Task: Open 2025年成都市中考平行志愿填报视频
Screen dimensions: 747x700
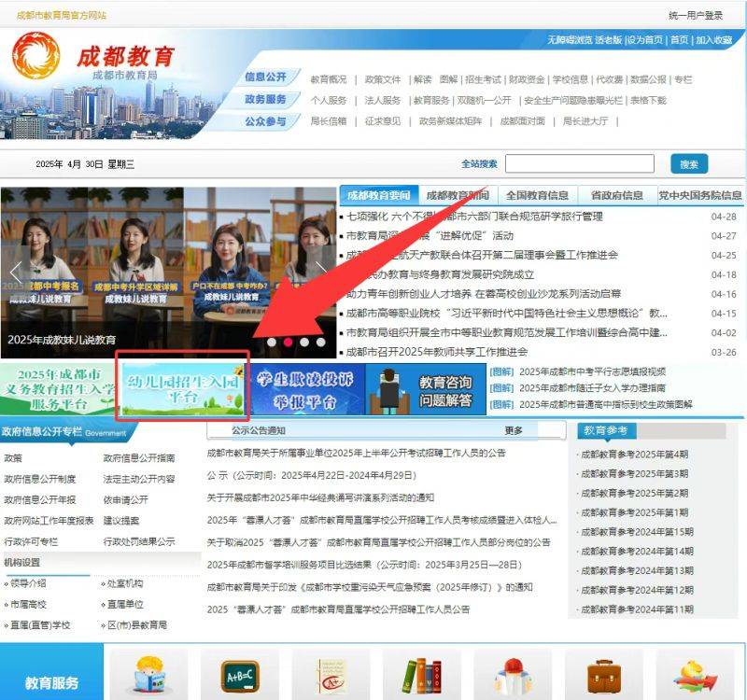Action: (592, 371)
